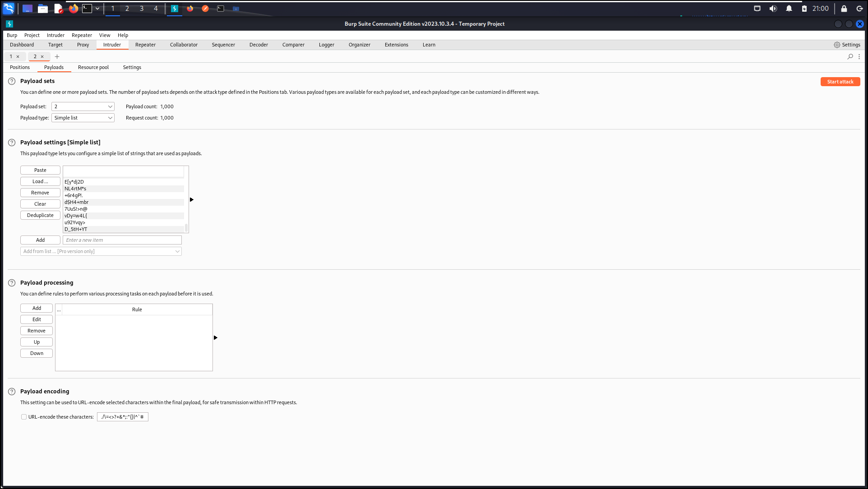Click the Down button for processing rules

(x=37, y=353)
